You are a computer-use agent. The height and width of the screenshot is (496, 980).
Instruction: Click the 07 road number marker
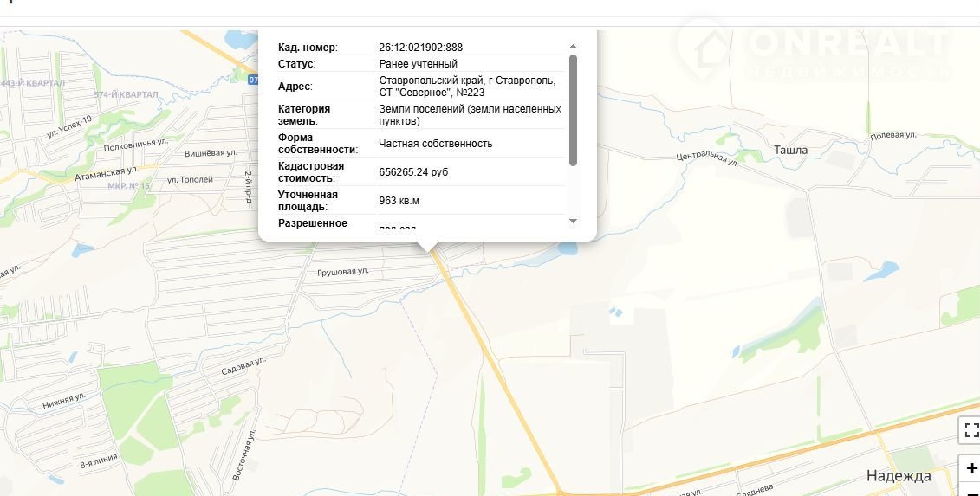tap(253, 80)
